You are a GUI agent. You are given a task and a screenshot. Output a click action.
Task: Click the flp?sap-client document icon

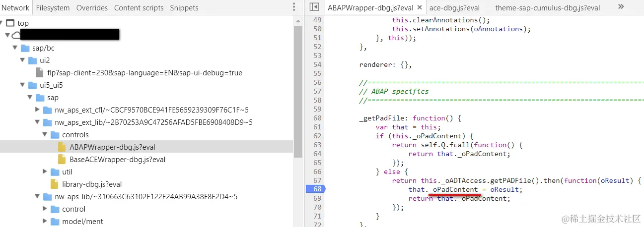coord(40,73)
